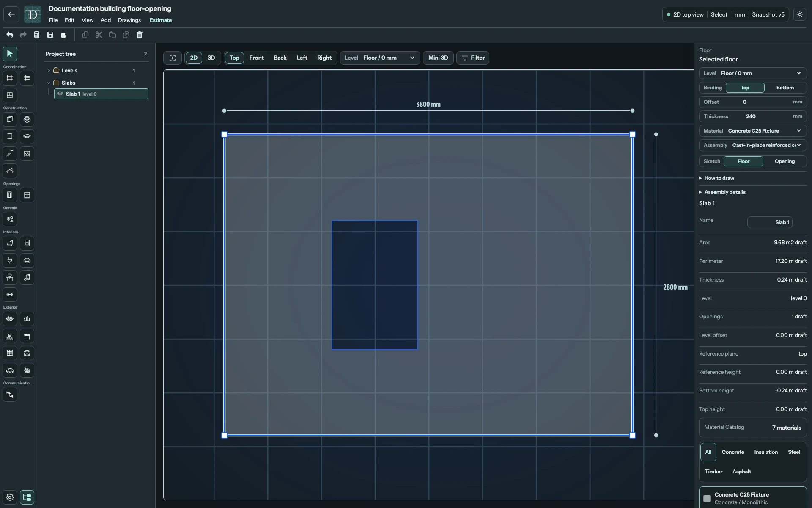Switch Sketch mode to Opening
Screen dimensions: 812x508
click(785, 161)
